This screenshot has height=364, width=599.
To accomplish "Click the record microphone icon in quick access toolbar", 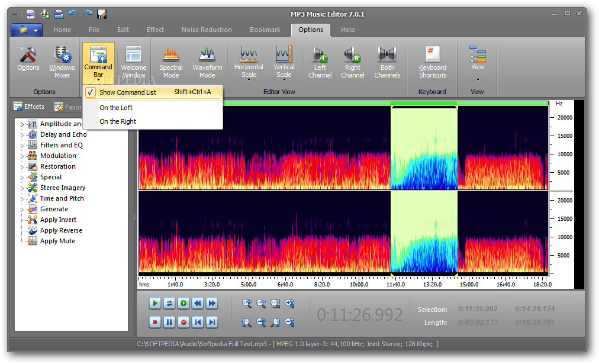I will 45,15.
